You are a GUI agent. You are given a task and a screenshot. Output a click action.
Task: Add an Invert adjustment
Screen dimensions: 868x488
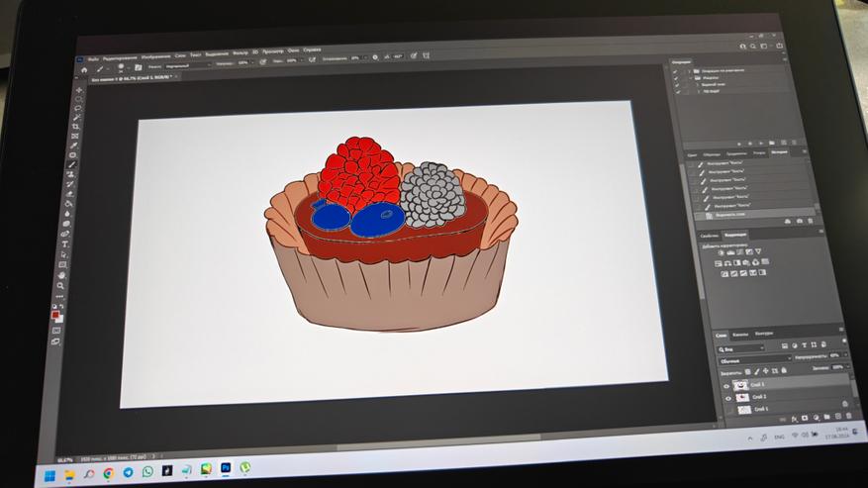724,274
